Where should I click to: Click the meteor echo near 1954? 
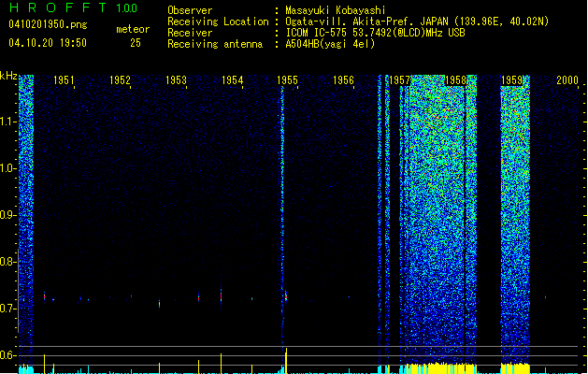coord(221,295)
